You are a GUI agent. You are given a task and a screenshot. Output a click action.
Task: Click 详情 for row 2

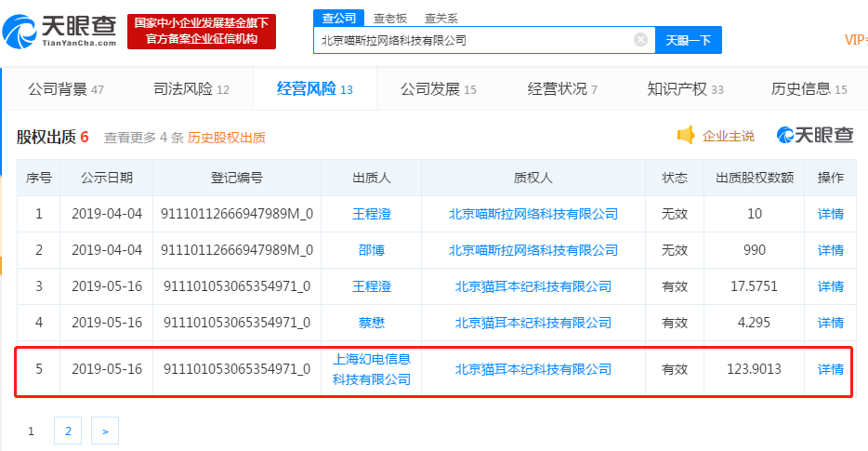(x=830, y=250)
